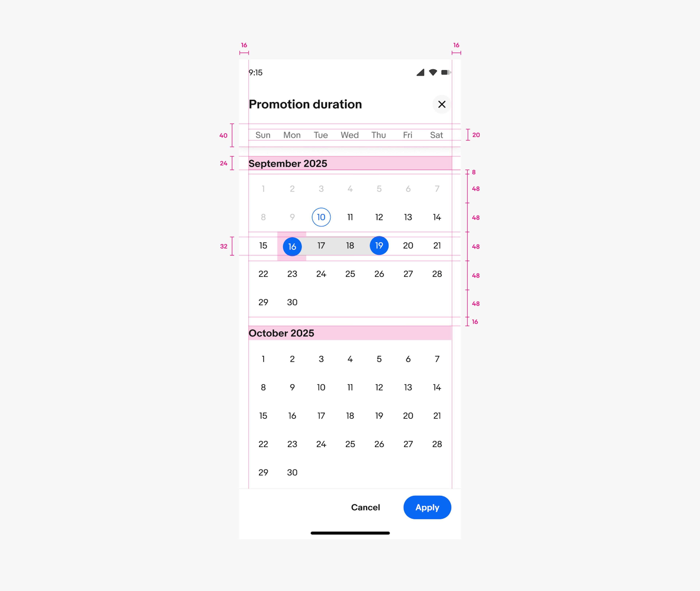Click today's date indicator September 10
The height and width of the screenshot is (591, 700).
pos(321,217)
